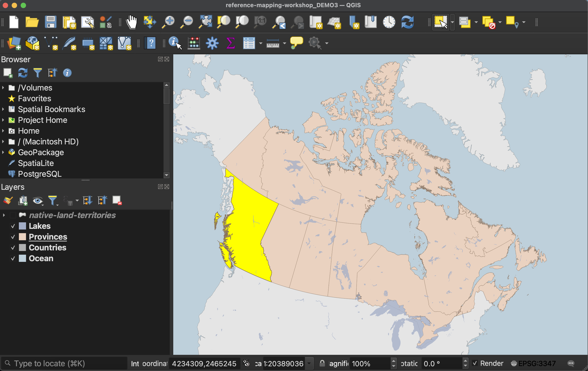Image resolution: width=588 pixels, height=371 pixels.
Task: Select the Countries layer
Action: point(47,247)
